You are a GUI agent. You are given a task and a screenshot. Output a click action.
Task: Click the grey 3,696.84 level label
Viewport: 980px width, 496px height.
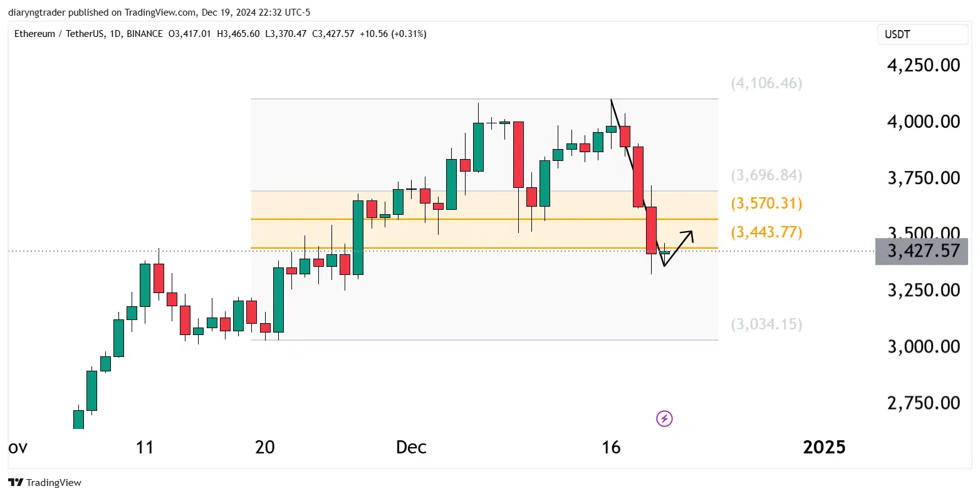[x=766, y=175]
